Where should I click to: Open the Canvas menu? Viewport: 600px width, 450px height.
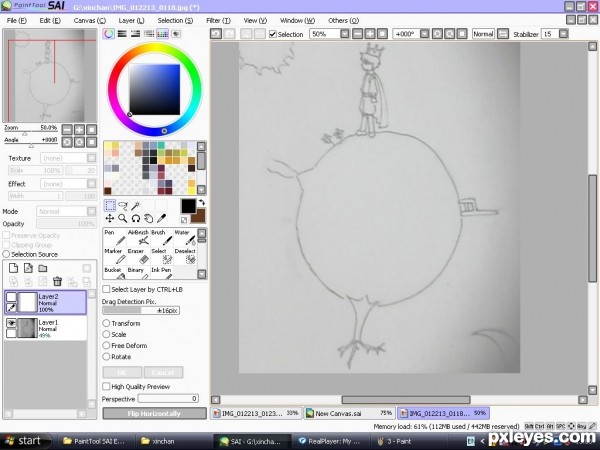tap(90, 20)
